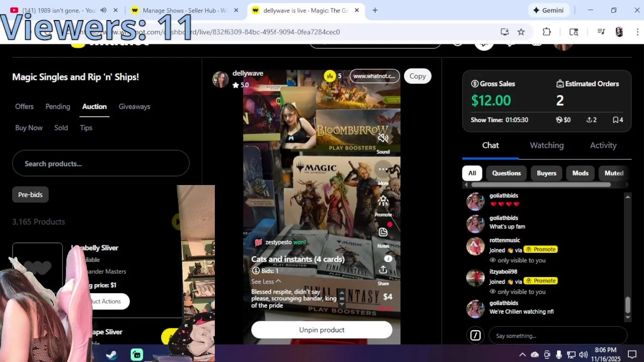Focus the Search products field
The width and height of the screenshot is (644, 362).
[101, 163]
